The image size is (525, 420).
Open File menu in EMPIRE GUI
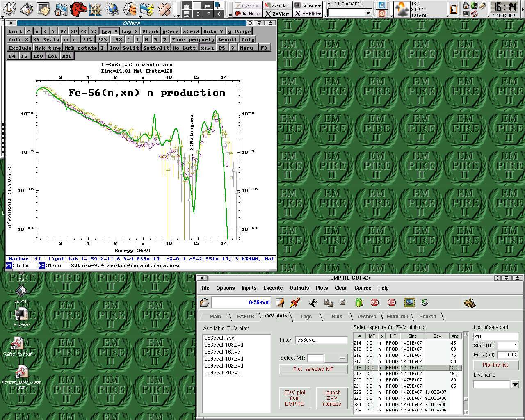coord(205,288)
